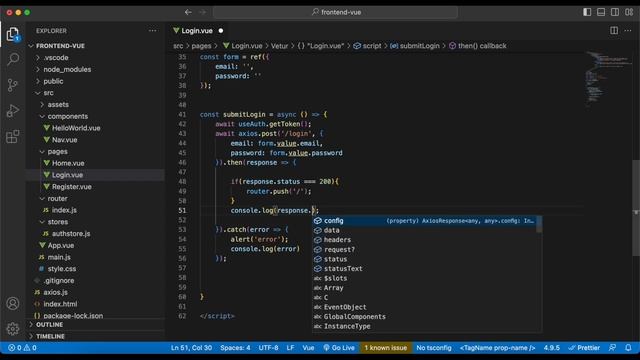Toggle the primary side bar layout icon
Viewport: 640px width, 360px height.
pyautogui.click(x=587, y=12)
